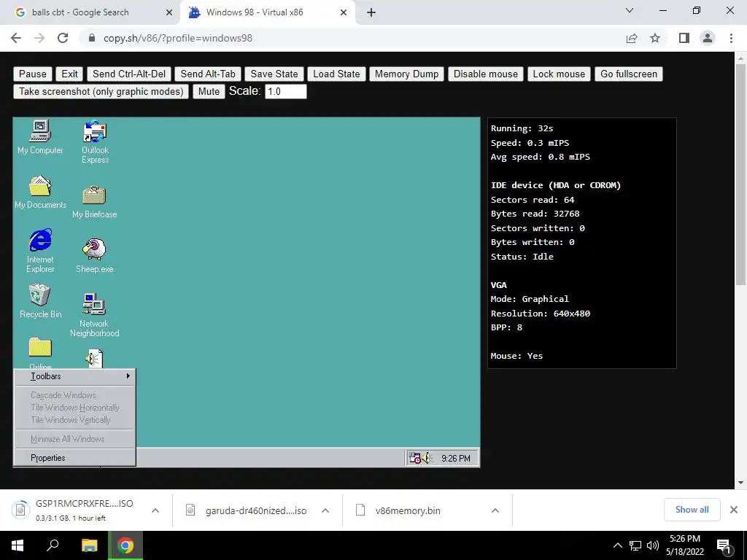Open Windows notification center
This screenshot has width=747, height=560.
click(x=724, y=545)
